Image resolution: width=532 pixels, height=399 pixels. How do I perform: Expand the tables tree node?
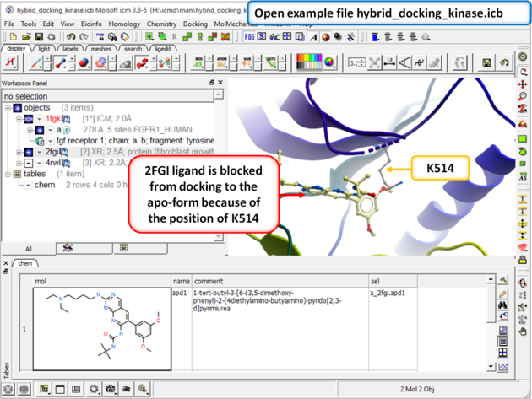click(8, 174)
